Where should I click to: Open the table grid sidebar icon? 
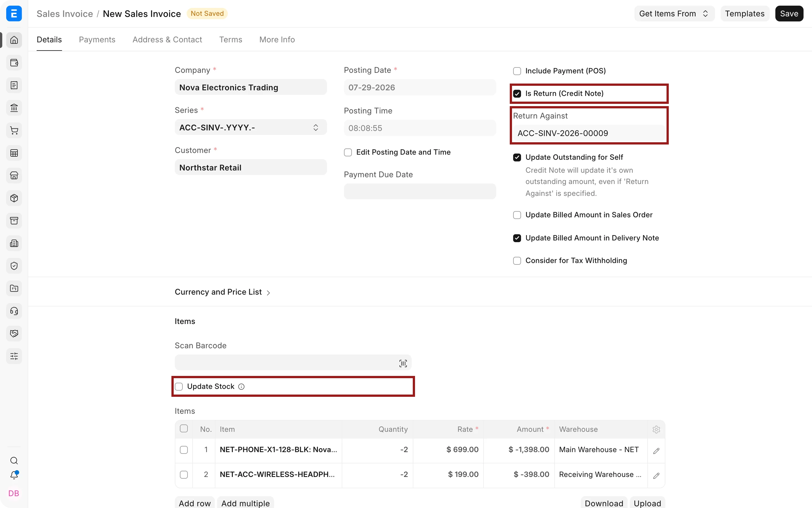[x=14, y=153]
